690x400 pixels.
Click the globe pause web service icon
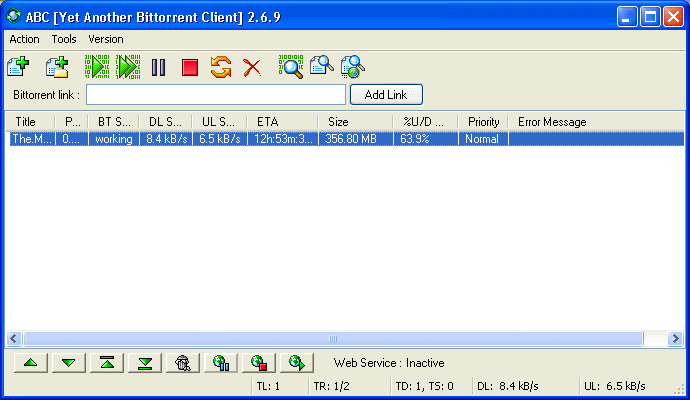(221, 363)
